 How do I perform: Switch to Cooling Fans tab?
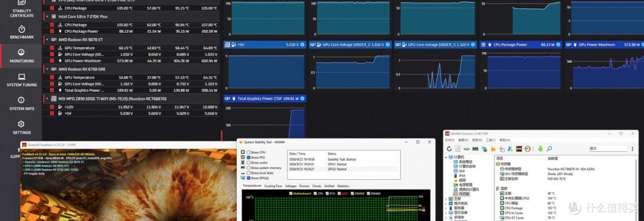click(x=273, y=186)
